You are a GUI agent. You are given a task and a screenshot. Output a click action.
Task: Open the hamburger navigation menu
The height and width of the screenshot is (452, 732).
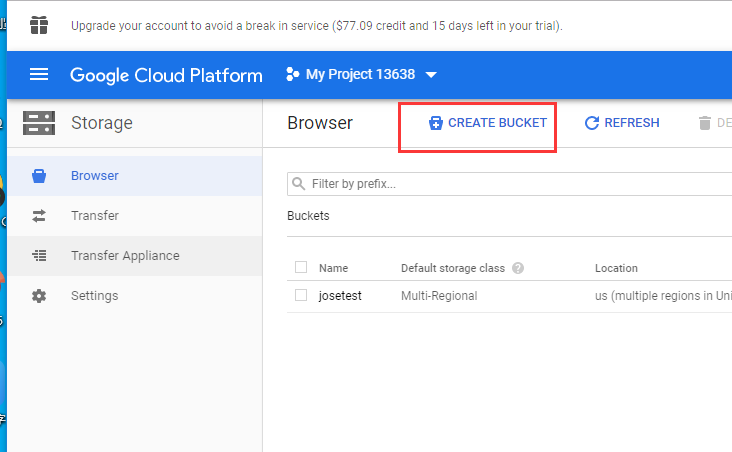[39, 74]
